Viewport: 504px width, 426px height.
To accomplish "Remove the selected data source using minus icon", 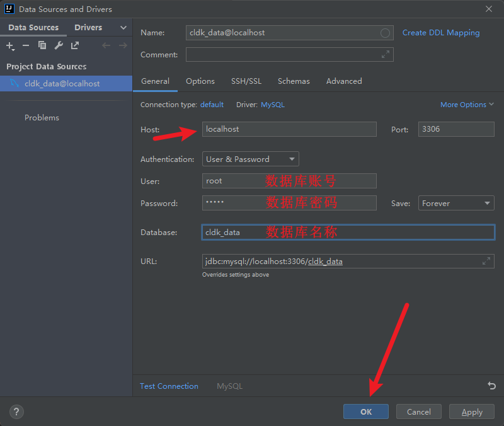I will coord(25,45).
